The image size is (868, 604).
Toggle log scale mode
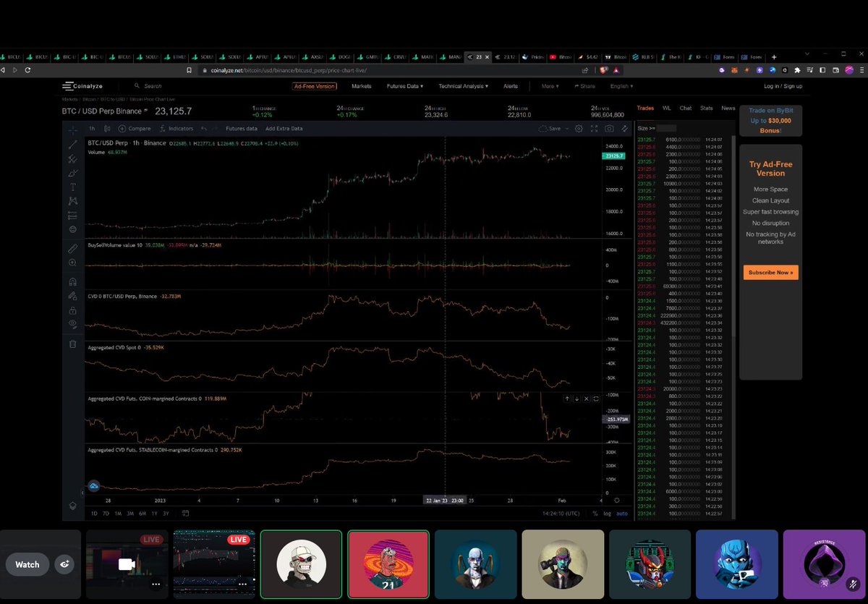pos(606,514)
